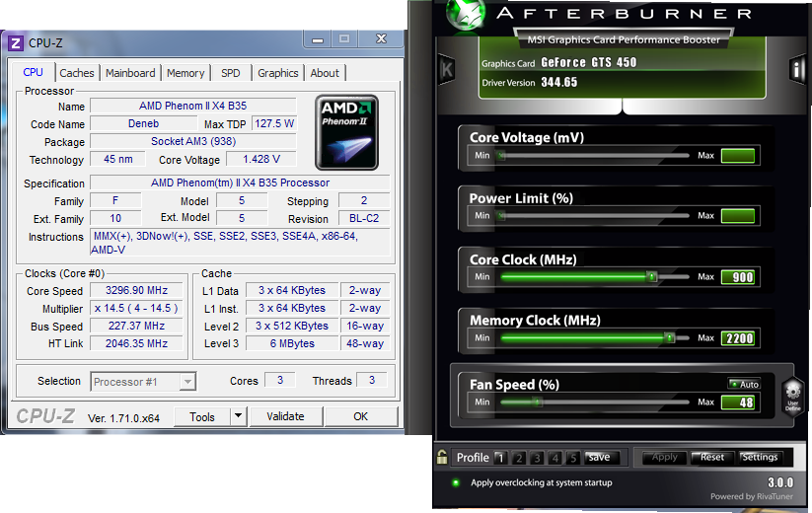812x513 pixels.
Task: Switch to the Caches tab
Action: (77, 73)
